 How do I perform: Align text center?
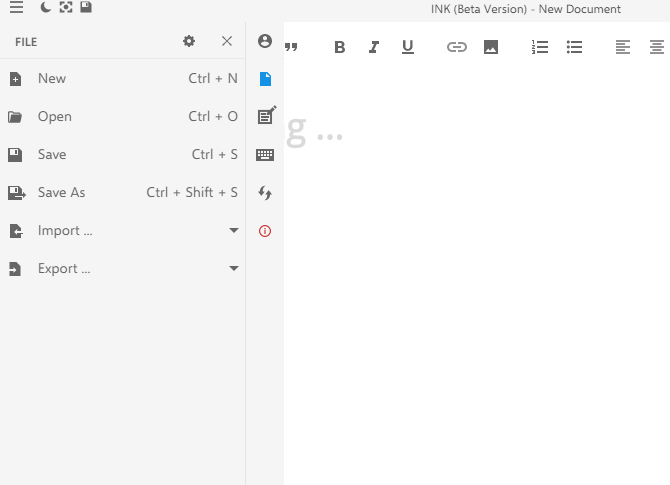click(x=657, y=47)
